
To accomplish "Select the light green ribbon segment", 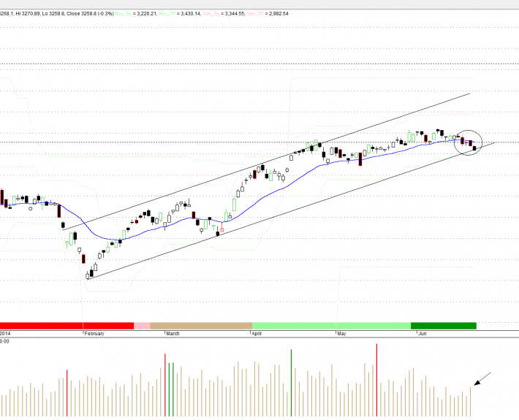I will point(330,326).
